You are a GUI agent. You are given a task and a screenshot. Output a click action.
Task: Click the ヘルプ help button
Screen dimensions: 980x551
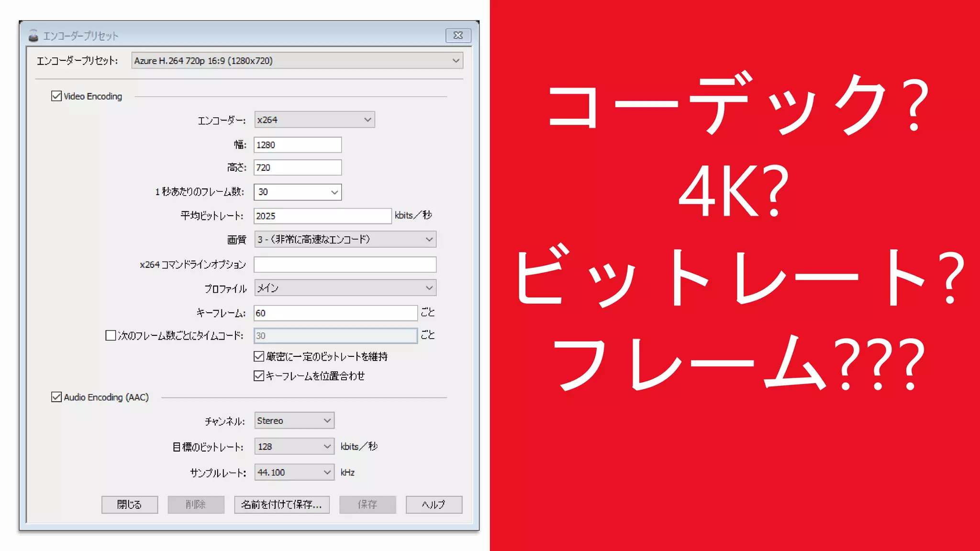pyautogui.click(x=434, y=505)
